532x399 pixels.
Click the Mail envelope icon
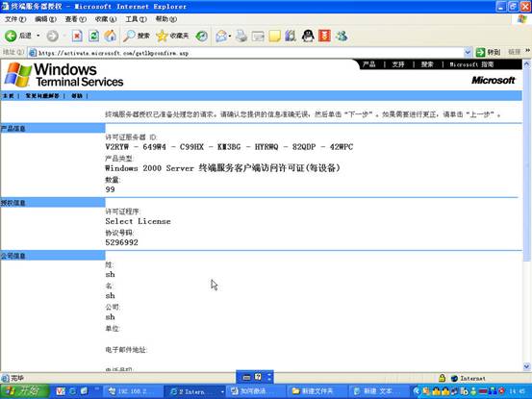tap(221, 36)
